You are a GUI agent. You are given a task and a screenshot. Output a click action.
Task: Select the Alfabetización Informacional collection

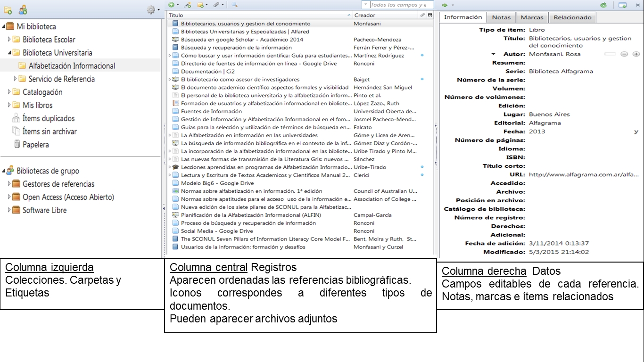(72, 66)
